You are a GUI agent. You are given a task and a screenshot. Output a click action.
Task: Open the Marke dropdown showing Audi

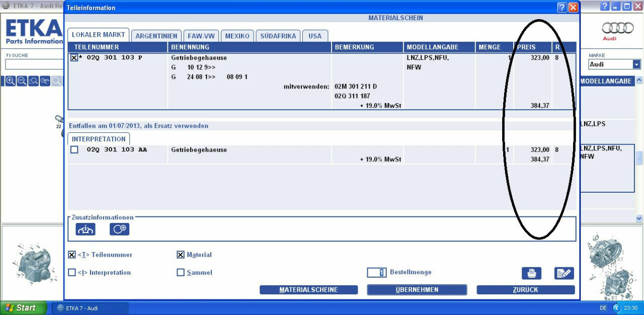[637, 64]
